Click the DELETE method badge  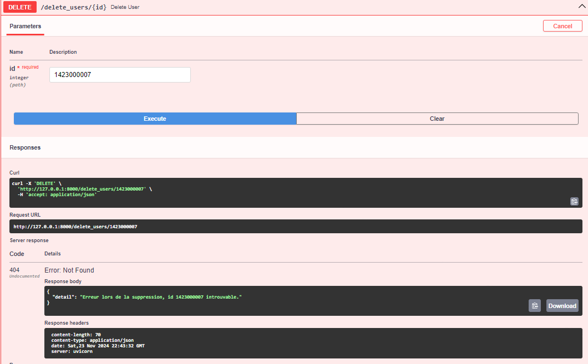click(19, 7)
